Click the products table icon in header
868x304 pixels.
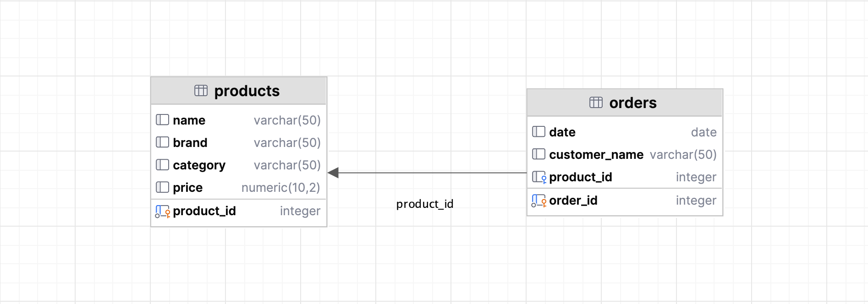(201, 91)
